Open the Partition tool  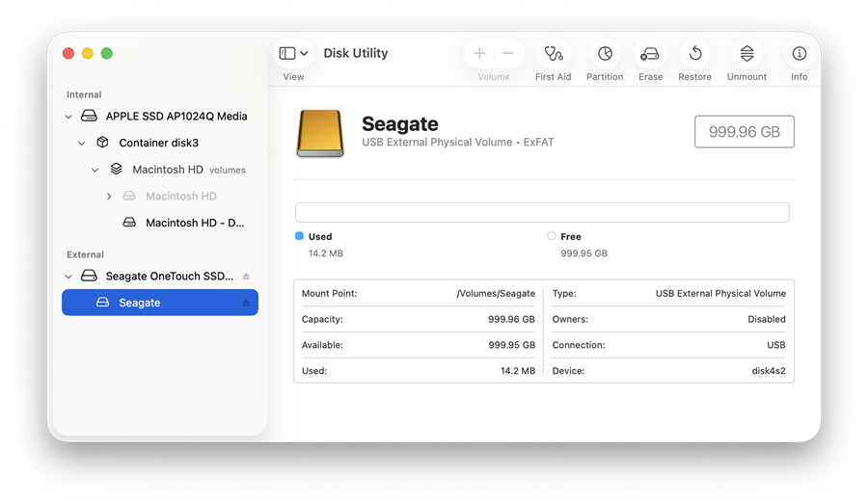(605, 54)
